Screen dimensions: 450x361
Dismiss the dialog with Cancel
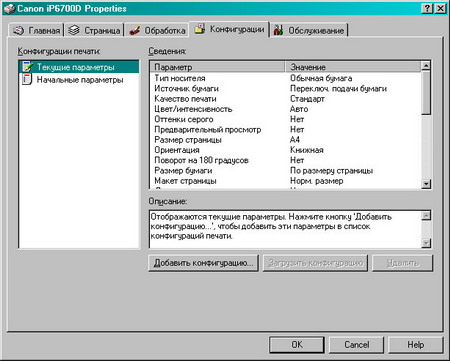coord(356,344)
